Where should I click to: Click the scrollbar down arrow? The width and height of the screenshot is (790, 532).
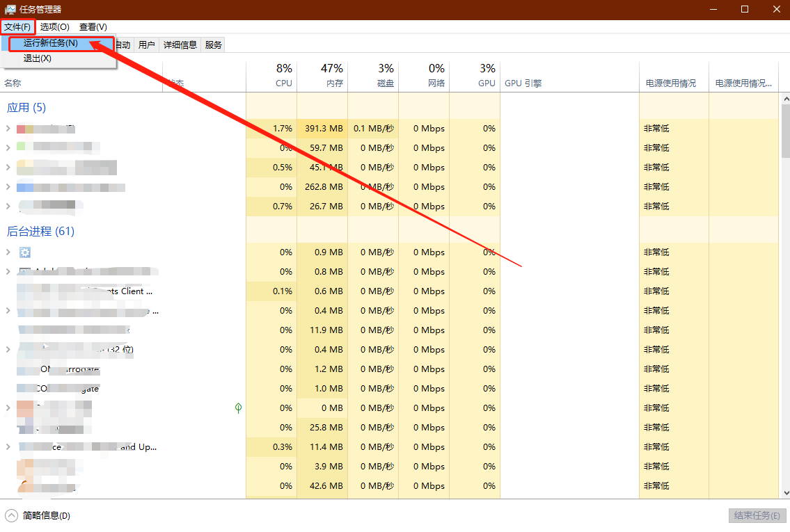click(x=785, y=493)
